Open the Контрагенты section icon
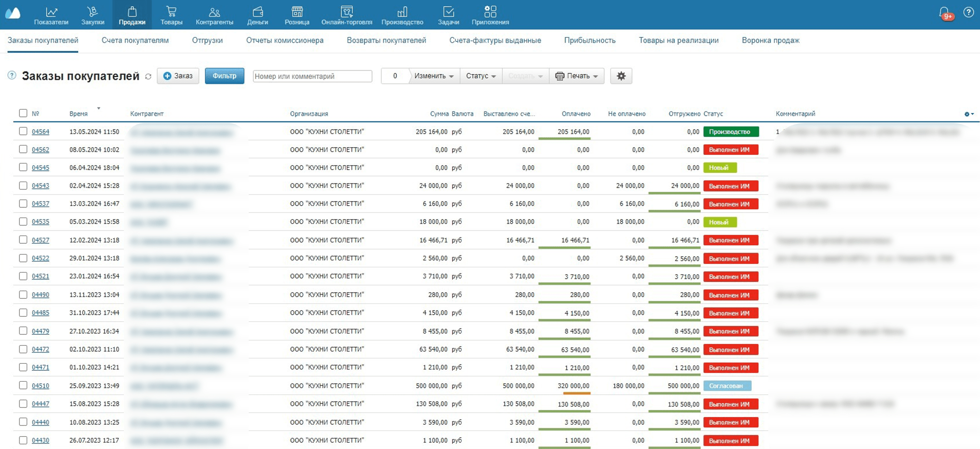This screenshot has height=449, width=980. pos(214,11)
